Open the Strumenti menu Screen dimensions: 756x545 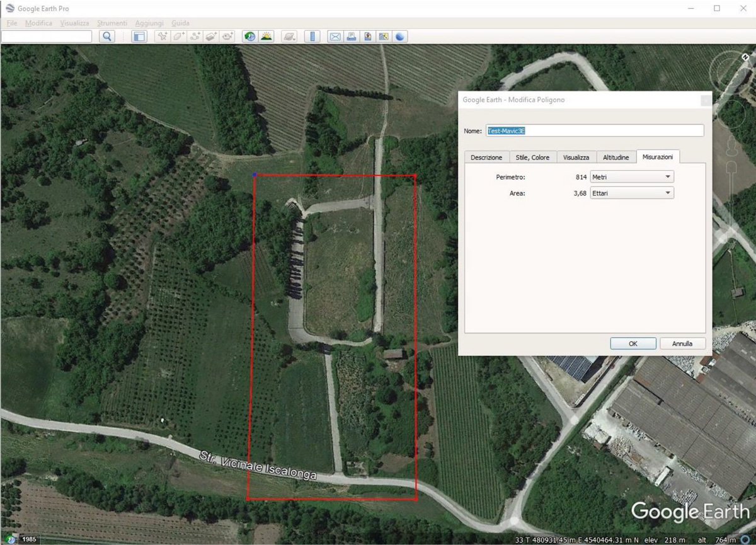coord(112,23)
